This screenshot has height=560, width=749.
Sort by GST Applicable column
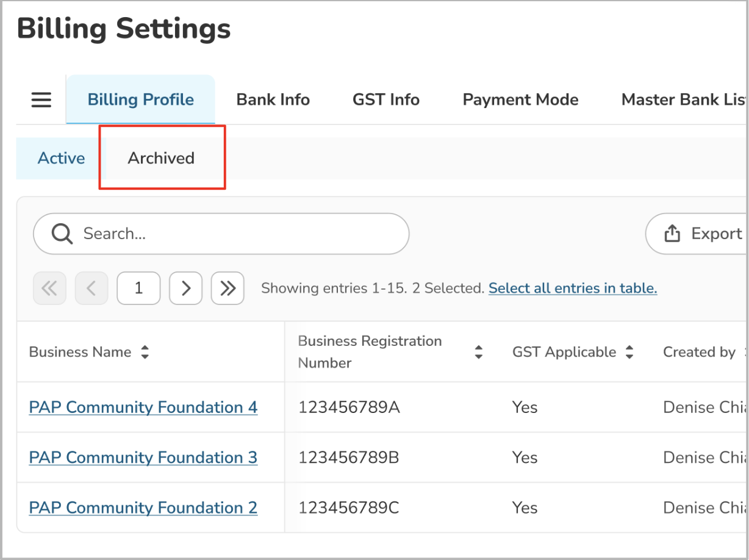629,352
